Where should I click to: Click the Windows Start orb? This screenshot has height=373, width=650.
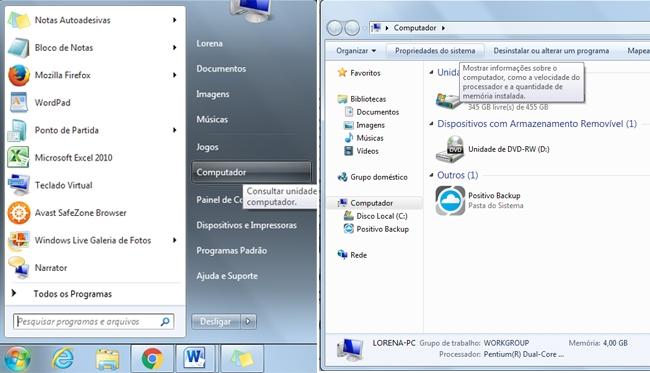tap(16, 358)
